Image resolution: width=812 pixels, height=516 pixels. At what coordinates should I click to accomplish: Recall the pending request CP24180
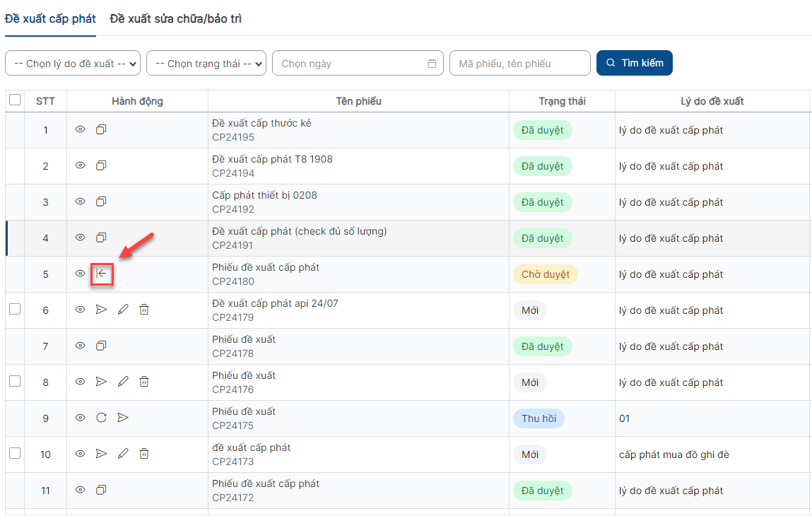tap(102, 274)
